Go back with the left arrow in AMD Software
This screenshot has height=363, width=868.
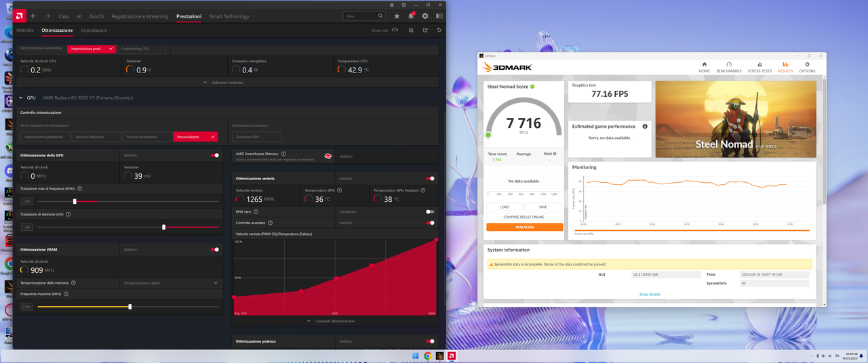pyautogui.click(x=34, y=16)
